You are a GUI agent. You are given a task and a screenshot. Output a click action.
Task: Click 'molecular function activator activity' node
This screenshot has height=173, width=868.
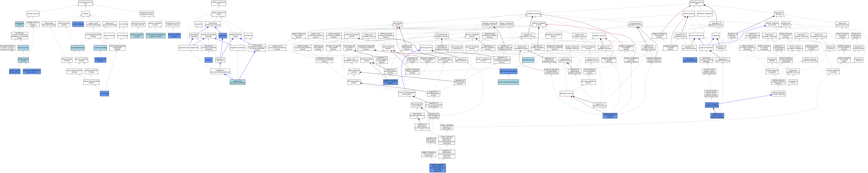coord(138,24)
